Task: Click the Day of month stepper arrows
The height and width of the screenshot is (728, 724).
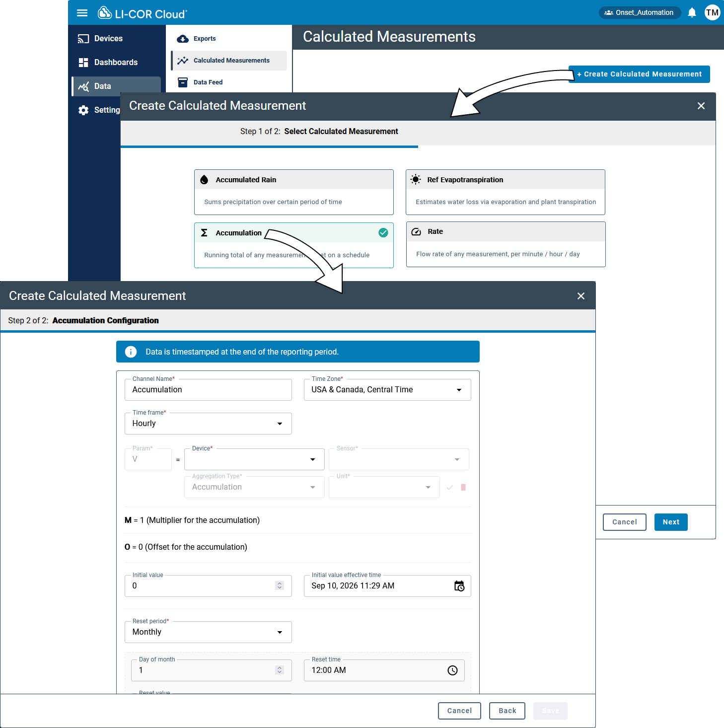Action: pyautogui.click(x=280, y=670)
